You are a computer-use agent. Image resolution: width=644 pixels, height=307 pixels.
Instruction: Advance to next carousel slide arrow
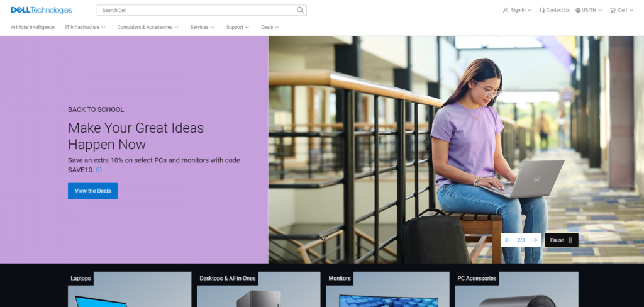pyautogui.click(x=534, y=240)
